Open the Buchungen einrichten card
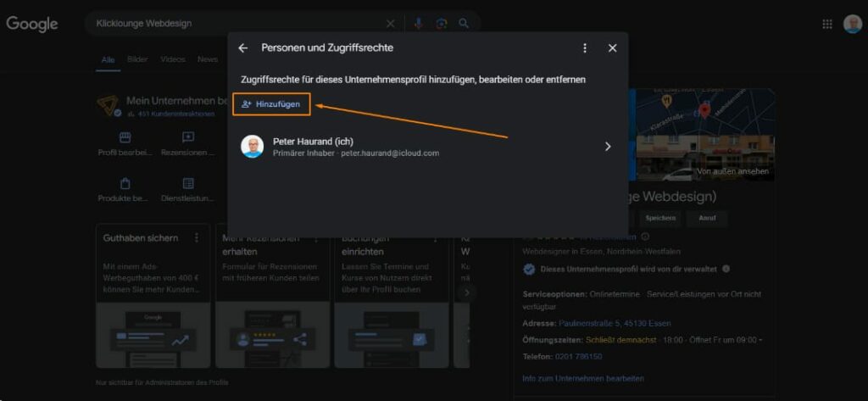The height and width of the screenshot is (401, 868). (392, 296)
